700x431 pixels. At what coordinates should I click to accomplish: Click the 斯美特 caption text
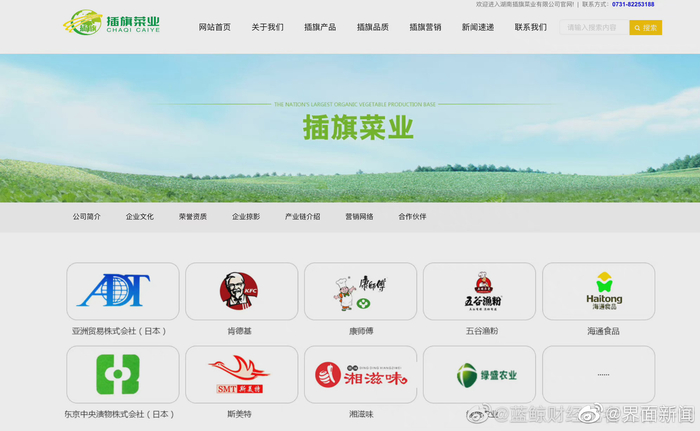239,414
